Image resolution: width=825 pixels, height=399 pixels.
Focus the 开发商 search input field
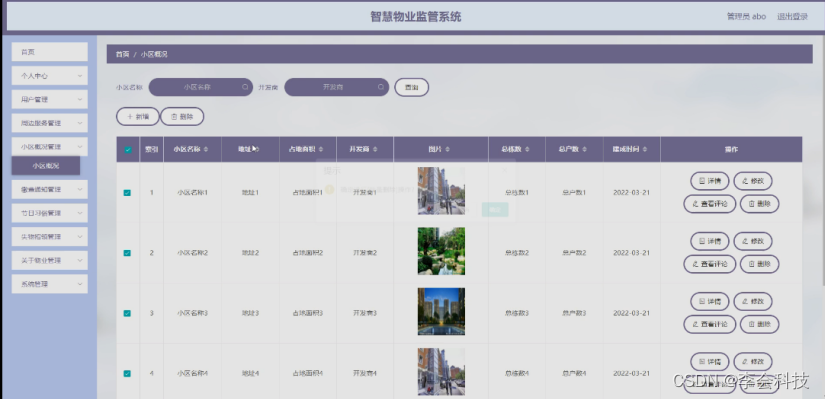337,87
